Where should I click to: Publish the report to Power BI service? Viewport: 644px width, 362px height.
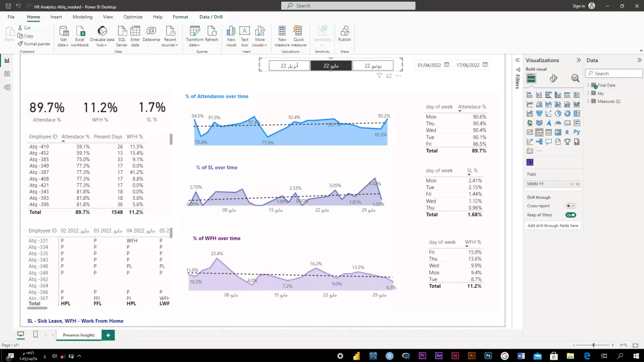[345, 37]
